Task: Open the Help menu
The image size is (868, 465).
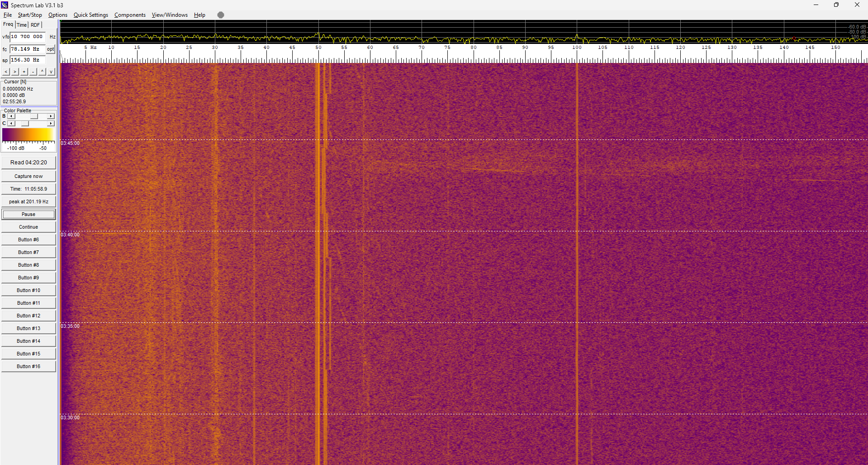Action: (x=199, y=15)
